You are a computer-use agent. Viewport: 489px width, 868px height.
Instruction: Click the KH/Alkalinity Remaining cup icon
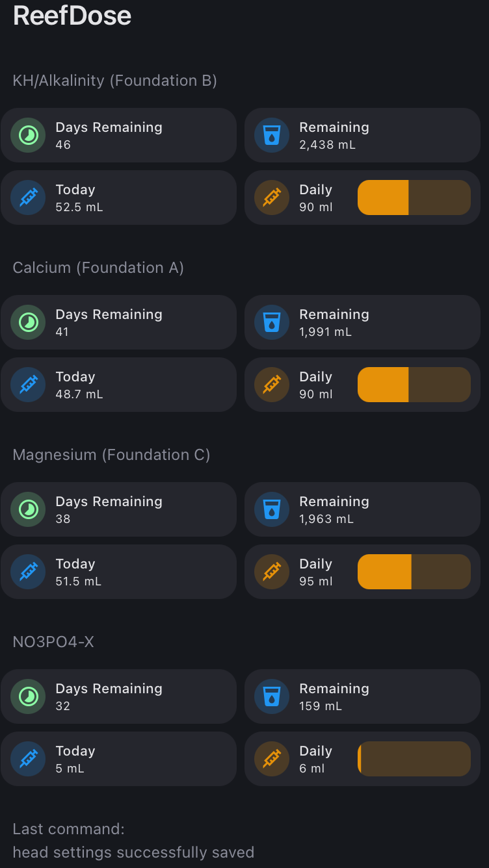tap(272, 135)
